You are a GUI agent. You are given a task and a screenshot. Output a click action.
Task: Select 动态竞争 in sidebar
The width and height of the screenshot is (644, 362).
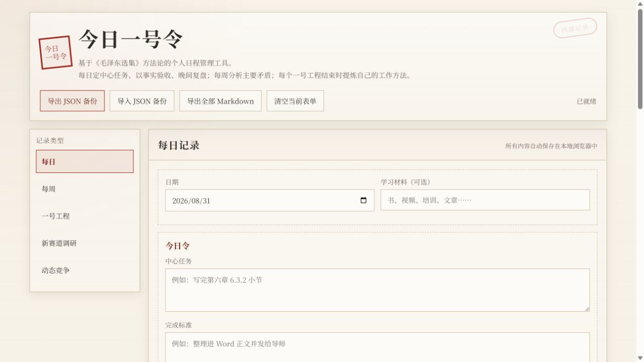(x=85, y=270)
